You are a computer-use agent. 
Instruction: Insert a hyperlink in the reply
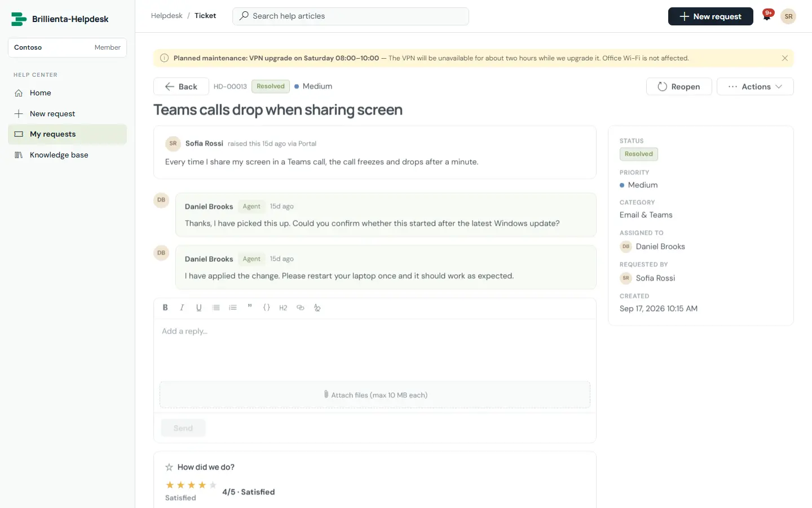[301, 308]
